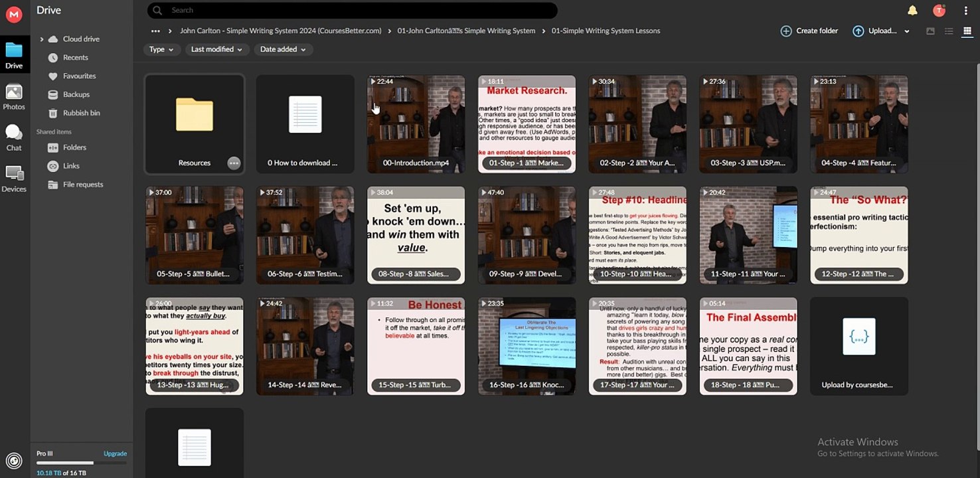Switch to list view

coord(949,31)
